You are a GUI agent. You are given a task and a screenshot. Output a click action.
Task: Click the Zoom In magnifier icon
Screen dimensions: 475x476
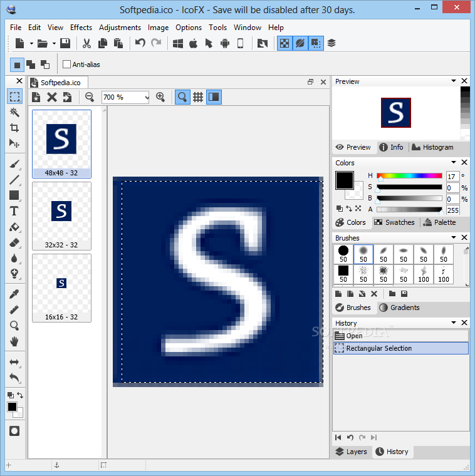click(160, 97)
